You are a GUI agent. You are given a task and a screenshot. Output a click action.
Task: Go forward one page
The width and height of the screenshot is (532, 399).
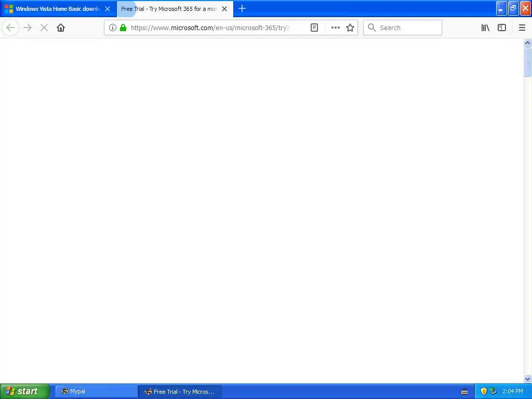[28, 28]
